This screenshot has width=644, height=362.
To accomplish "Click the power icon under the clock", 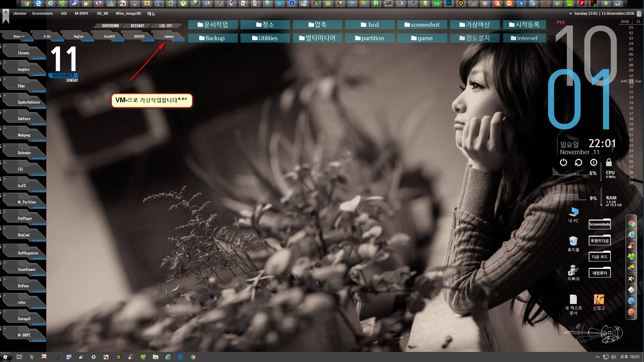I will pos(563,162).
